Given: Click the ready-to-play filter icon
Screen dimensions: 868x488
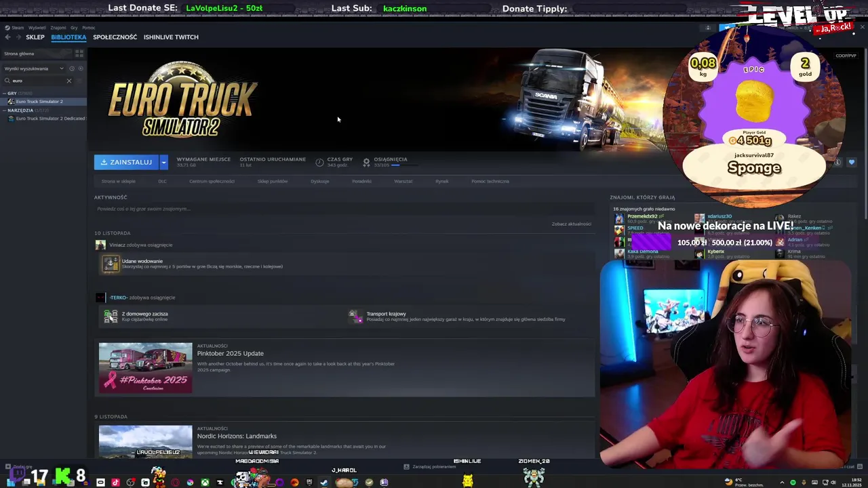Looking at the screenshot, I should (81, 68).
